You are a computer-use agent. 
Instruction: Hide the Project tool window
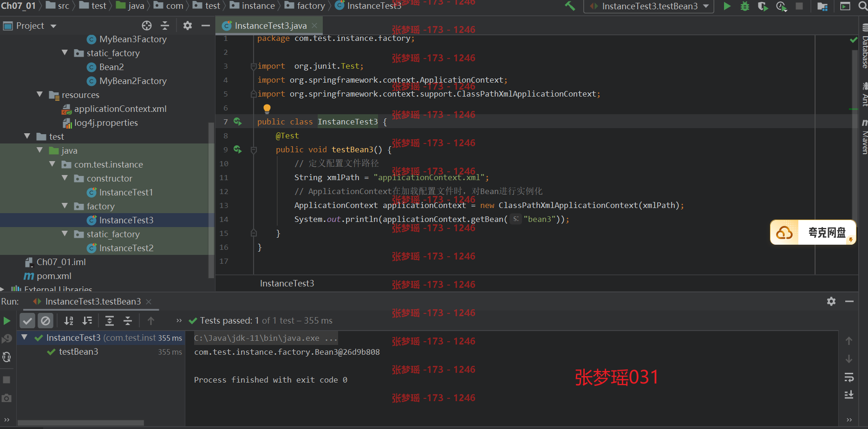click(206, 26)
